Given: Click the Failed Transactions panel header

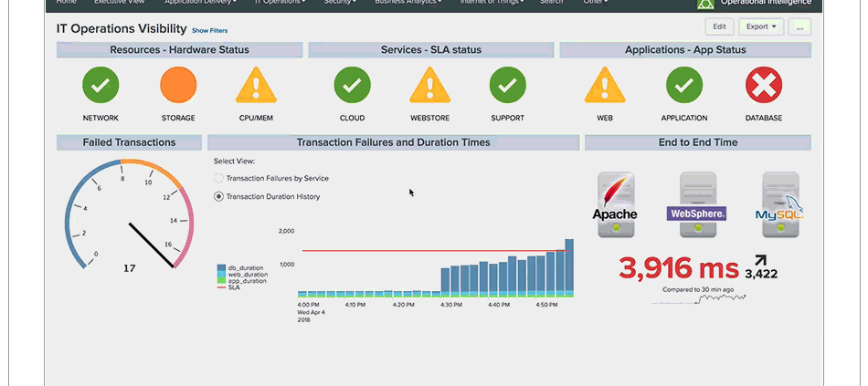Looking at the screenshot, I should (129, 142).
